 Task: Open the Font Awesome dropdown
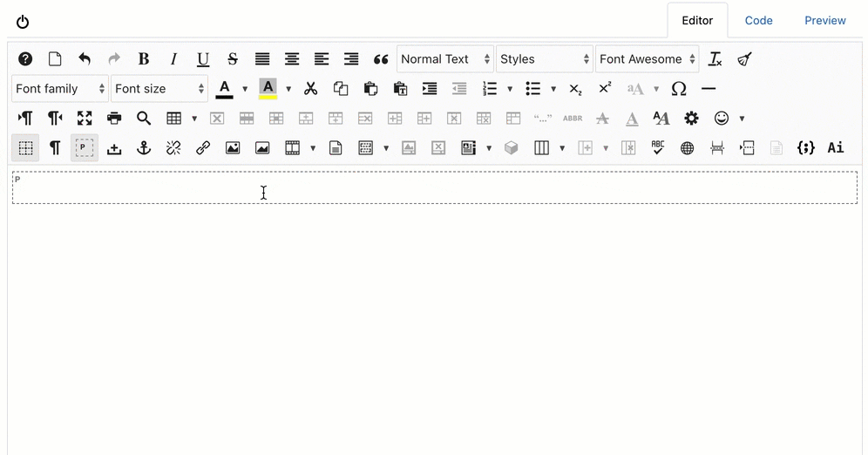pos(648,59)
